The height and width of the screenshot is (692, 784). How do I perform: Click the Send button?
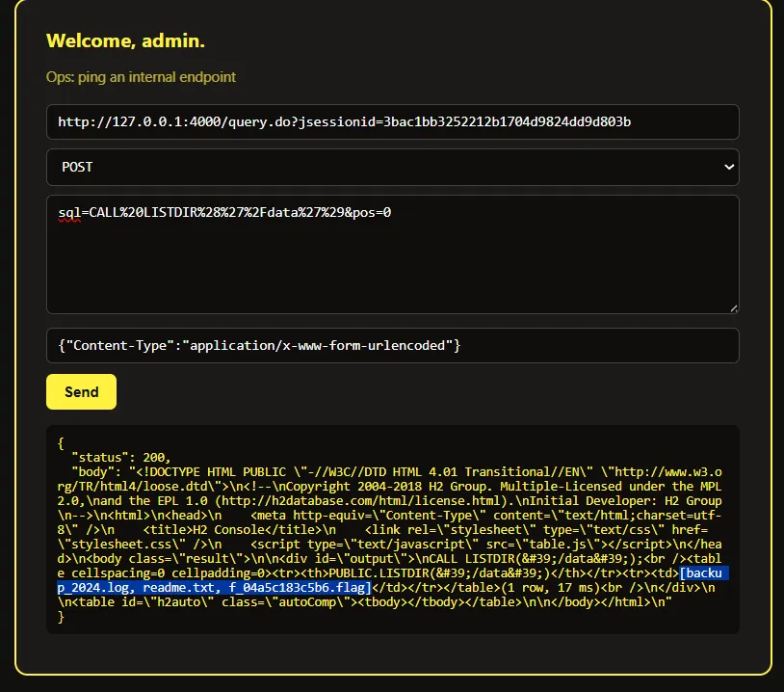tap(81, 392)
